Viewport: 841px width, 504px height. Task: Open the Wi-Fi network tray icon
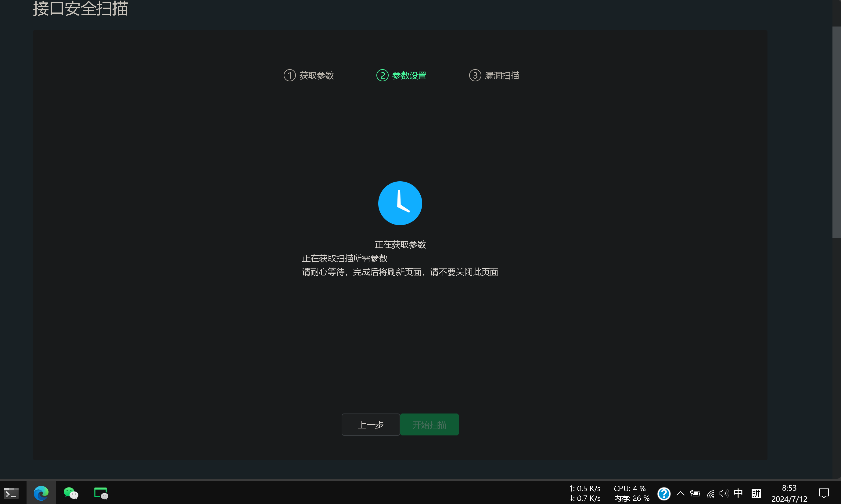click(710, 493)
